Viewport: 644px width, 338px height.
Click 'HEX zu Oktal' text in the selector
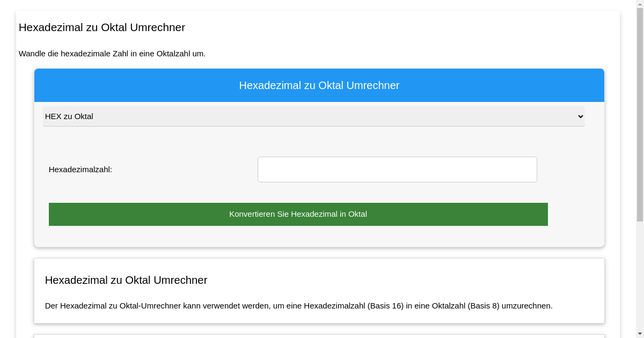click(x=69, y=116)
